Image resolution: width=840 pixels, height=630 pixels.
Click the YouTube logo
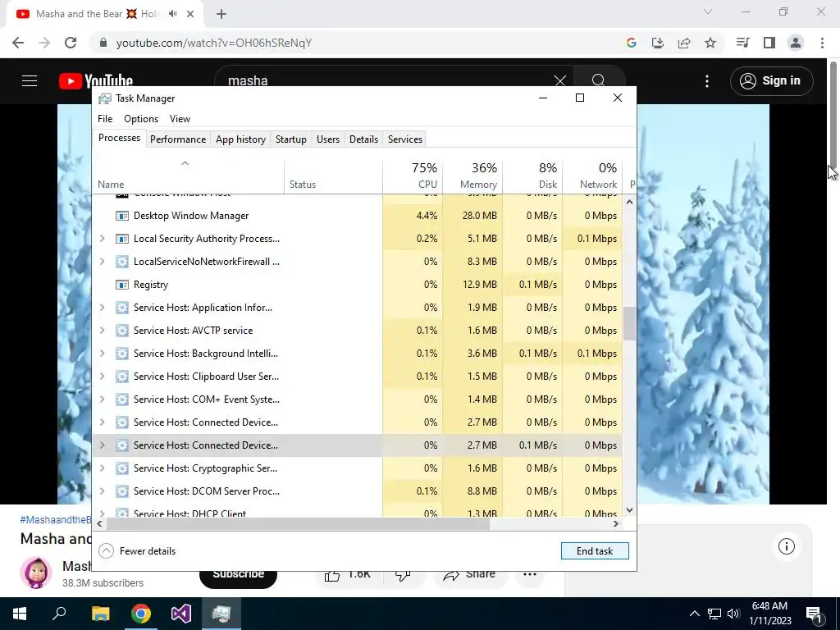tap(96, 81)
